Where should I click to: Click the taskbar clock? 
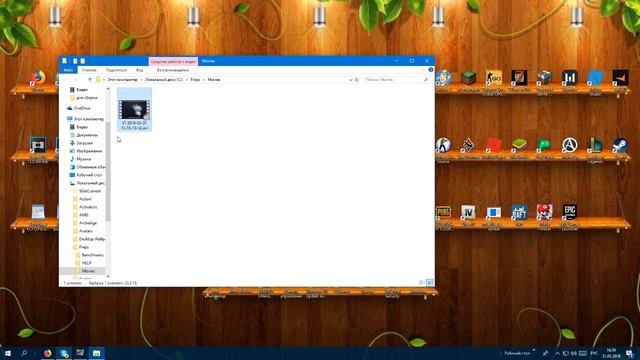point(611,353)
